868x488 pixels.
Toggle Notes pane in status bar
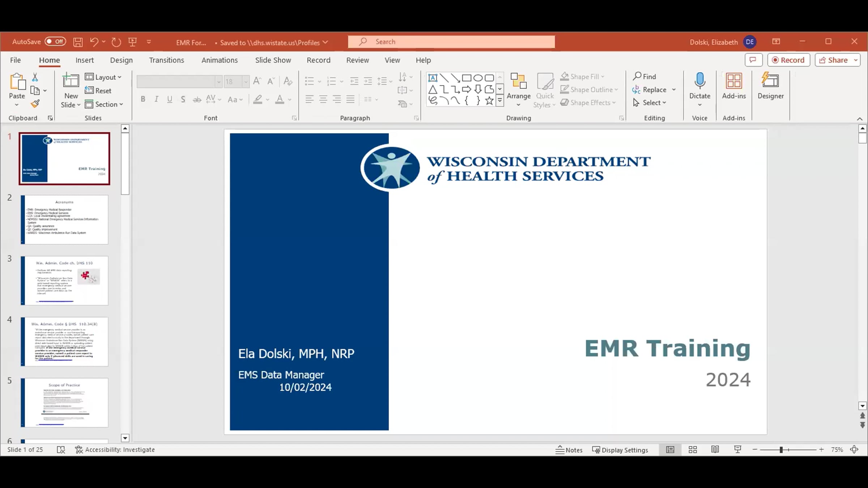(x=569, y=450)
